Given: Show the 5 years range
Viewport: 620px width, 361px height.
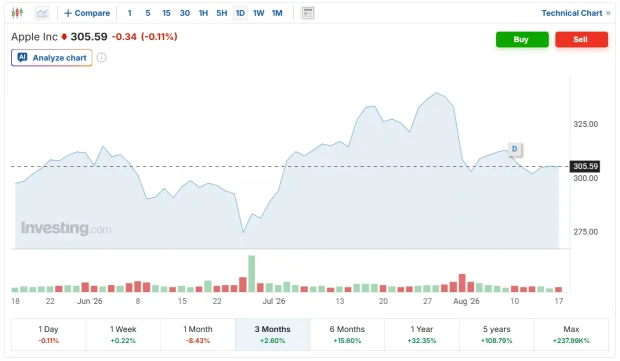Looking at the screenshot, I should pyautogui.click(x=497, y=335).
